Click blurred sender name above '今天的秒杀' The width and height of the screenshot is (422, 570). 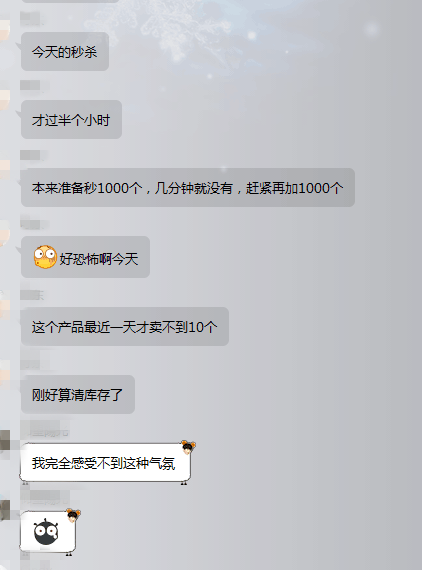pos(31,19)
